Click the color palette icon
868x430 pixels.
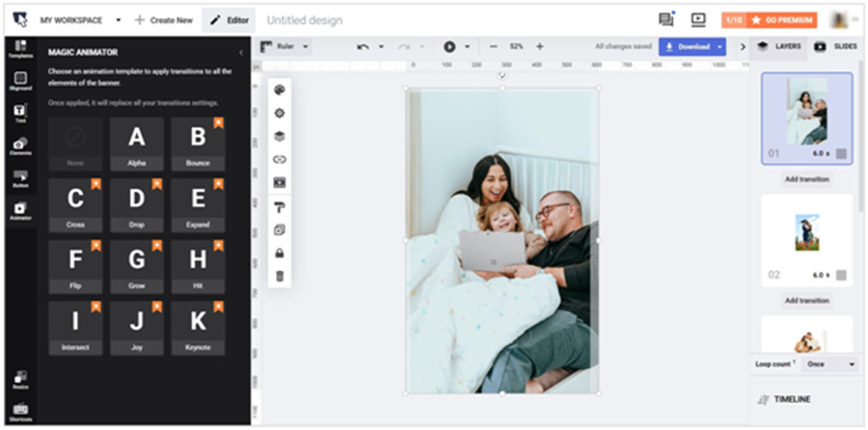click(x=280, y=90)
